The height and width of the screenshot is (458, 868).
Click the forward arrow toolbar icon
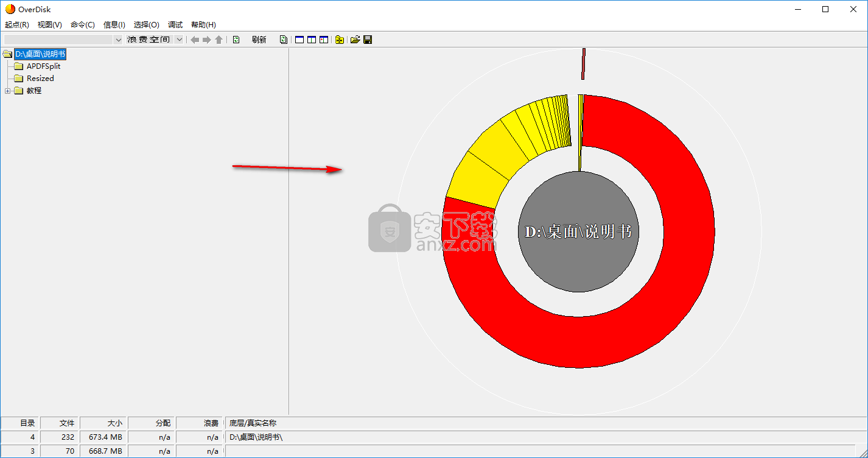click(x=207, y=40)
